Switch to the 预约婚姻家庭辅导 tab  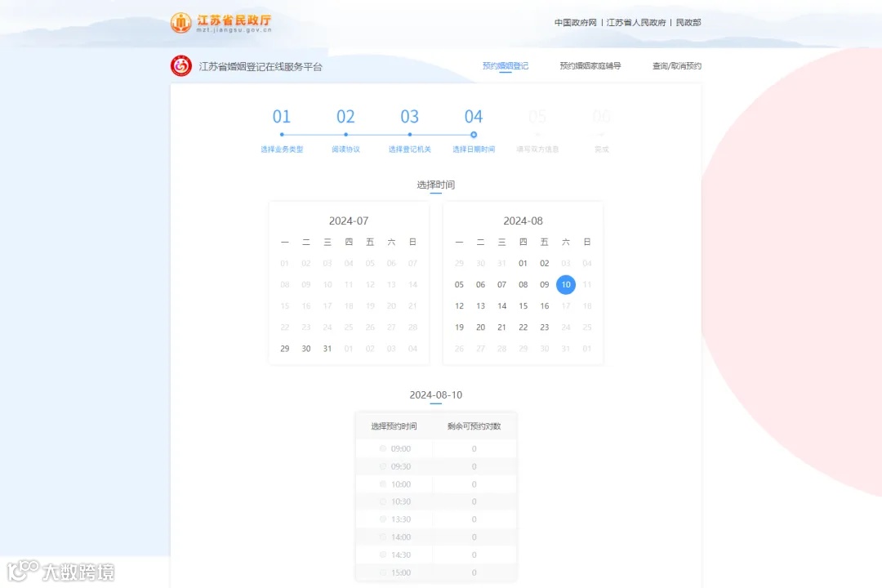pyautogui.click(x=590, y=66)
